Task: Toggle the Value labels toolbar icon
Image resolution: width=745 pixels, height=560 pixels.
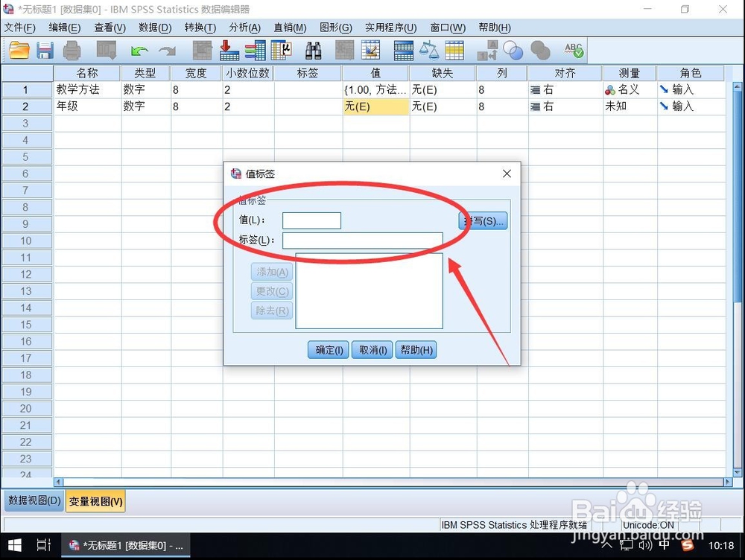Action: coord(487,51)
